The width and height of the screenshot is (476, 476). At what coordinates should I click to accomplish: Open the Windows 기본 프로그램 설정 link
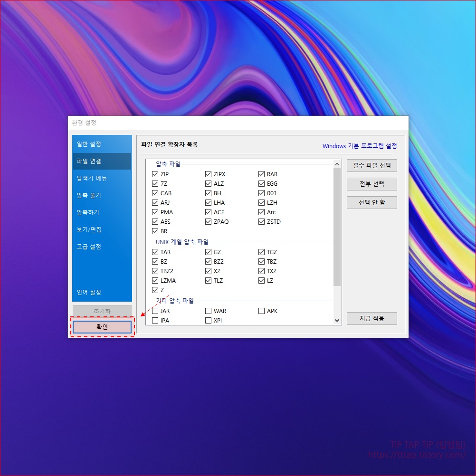pos(360,146)
